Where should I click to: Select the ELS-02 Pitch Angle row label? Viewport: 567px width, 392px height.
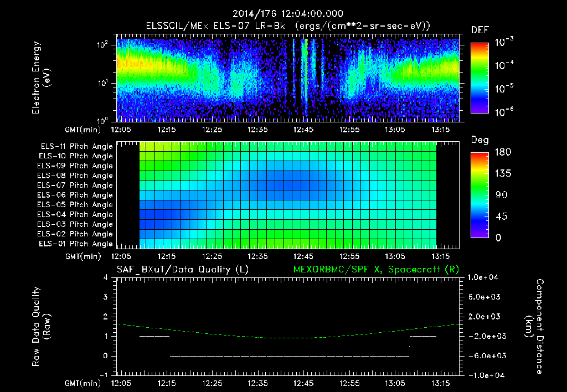coord(75,234)
